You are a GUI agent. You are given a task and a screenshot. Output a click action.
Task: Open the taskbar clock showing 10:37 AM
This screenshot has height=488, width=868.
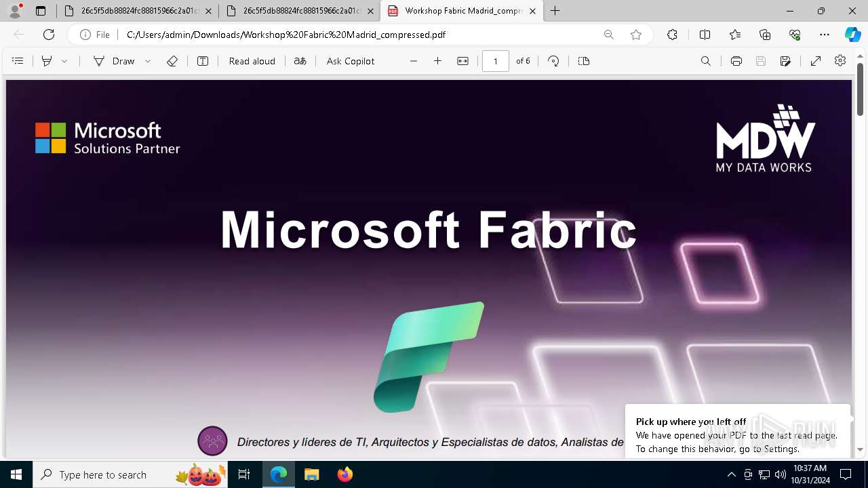tap(810, 474)
